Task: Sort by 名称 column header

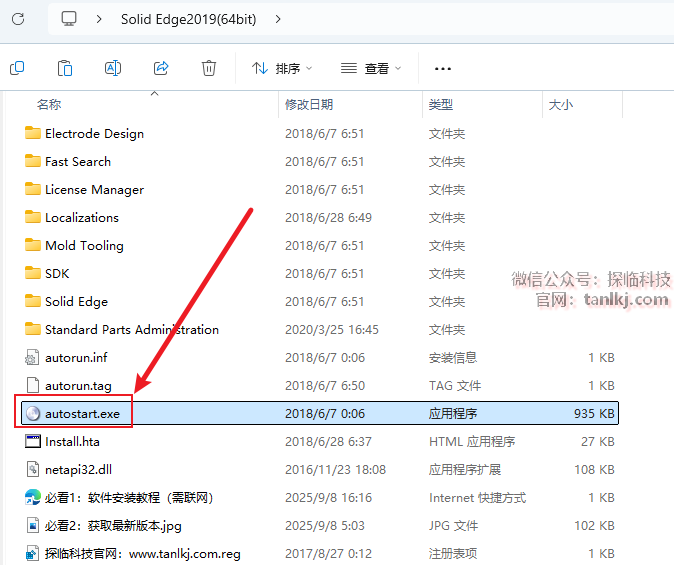Action: [x=49, y=104]
